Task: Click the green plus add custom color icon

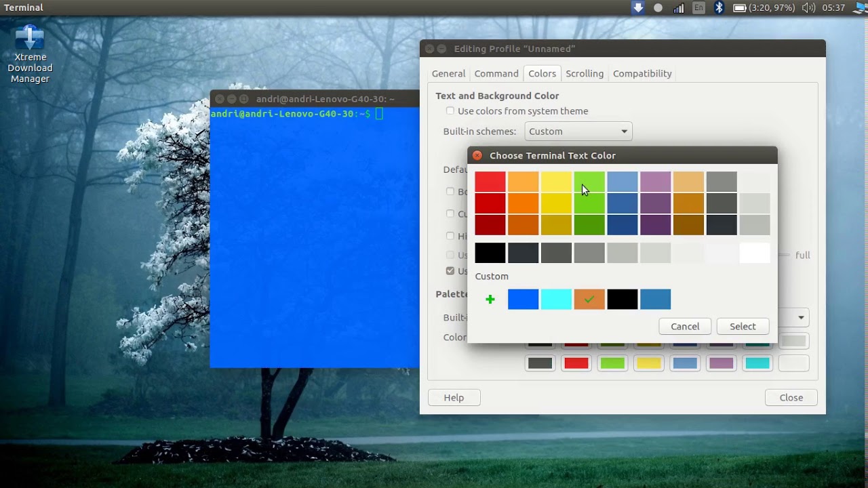Action: tap(490, 299)
